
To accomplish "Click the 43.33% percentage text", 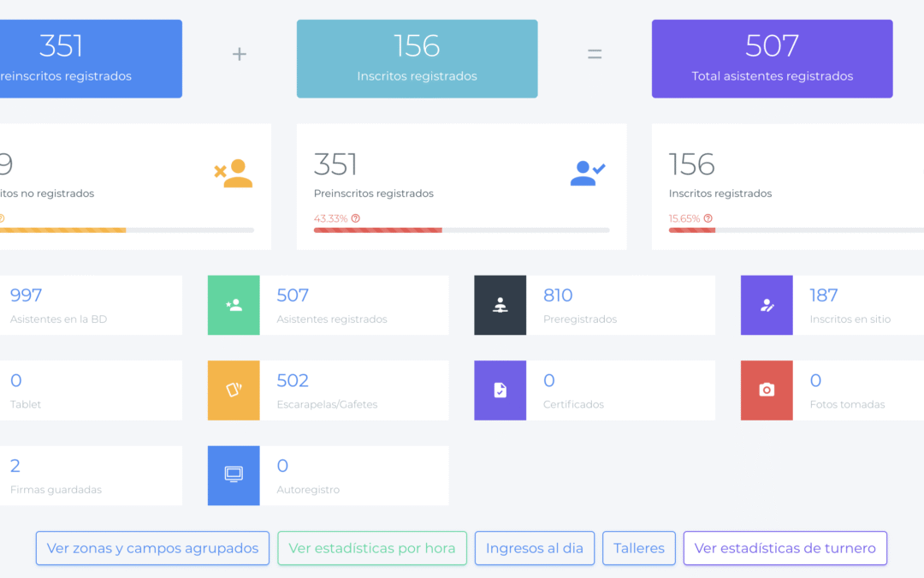I will point(330,218).
